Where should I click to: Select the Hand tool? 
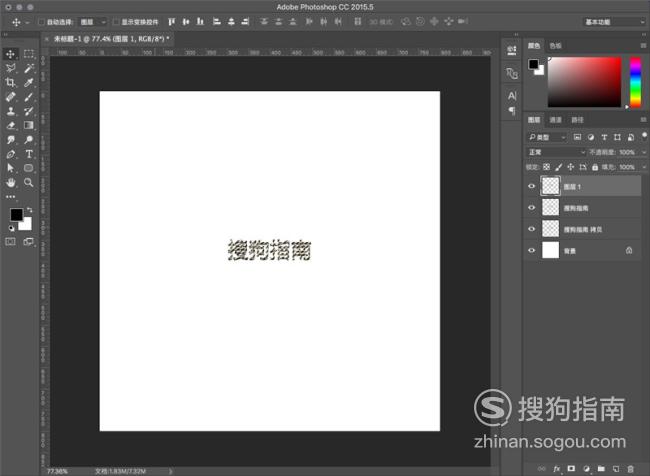pos(11,182)
